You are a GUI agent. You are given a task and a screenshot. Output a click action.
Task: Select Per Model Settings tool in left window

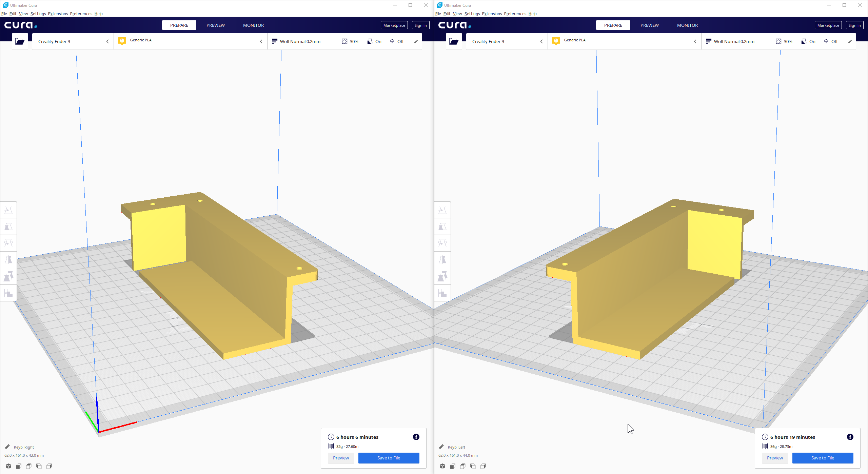(8, 276)
